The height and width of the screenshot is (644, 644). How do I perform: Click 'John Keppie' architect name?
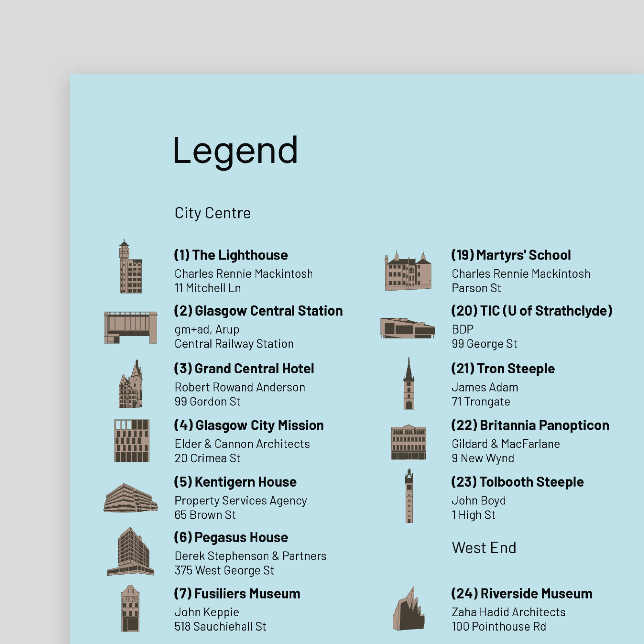207,612
